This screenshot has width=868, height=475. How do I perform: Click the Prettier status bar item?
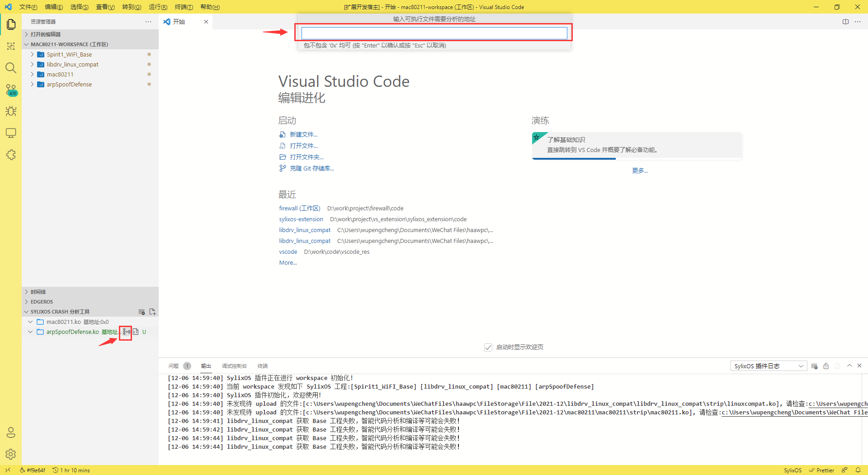(x=822, y=470)
